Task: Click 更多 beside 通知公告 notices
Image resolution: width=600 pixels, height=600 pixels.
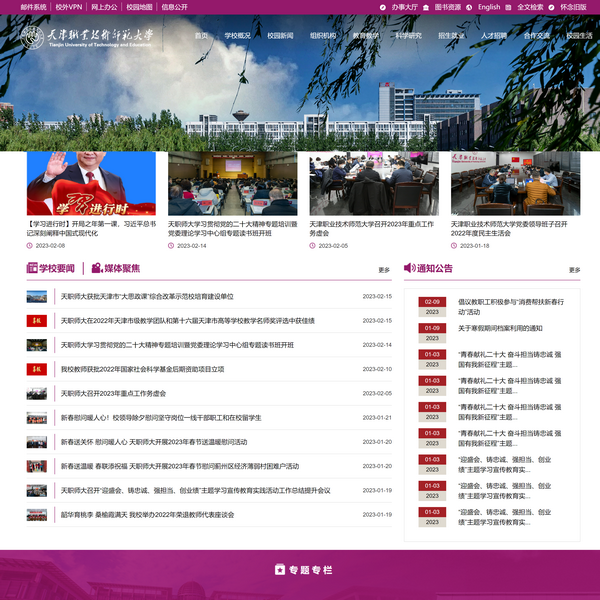Action: click(574, 270)
